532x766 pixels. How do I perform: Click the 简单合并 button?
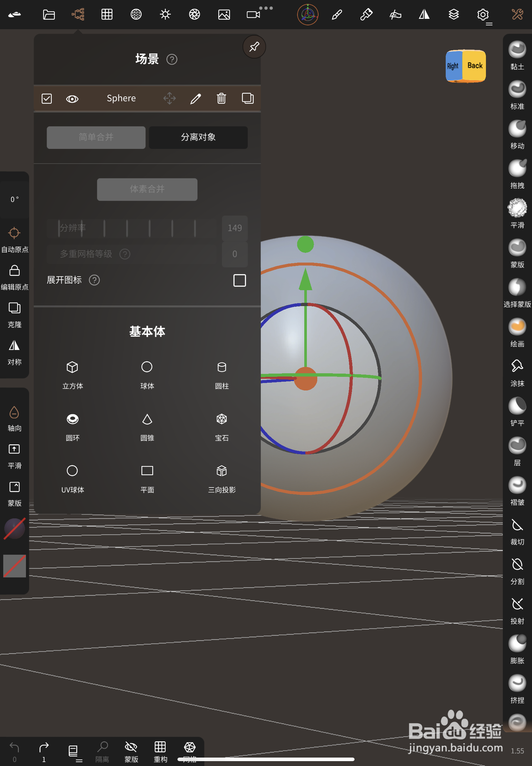[x=96, y=137]
